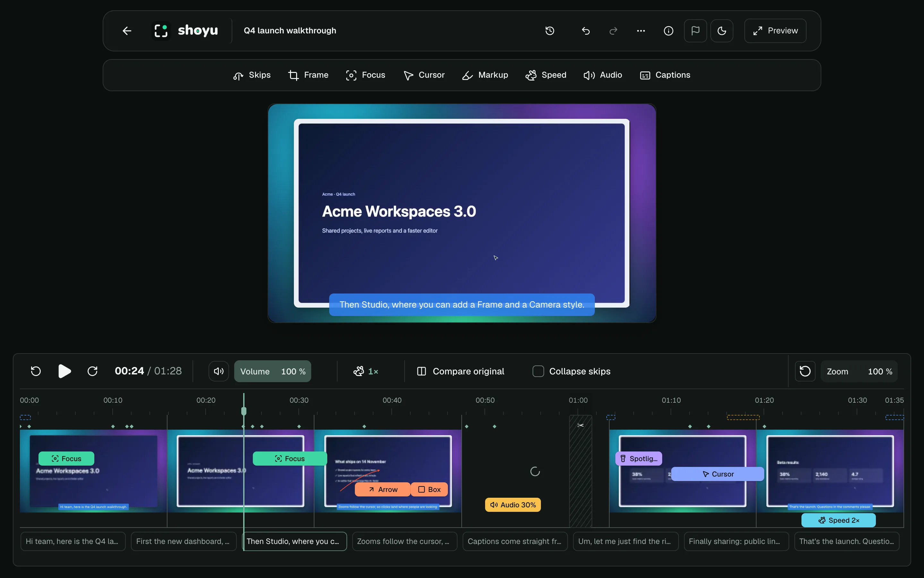Click the skip-forward icon beside play
The image size is (924, 578).
click(92, 371)
